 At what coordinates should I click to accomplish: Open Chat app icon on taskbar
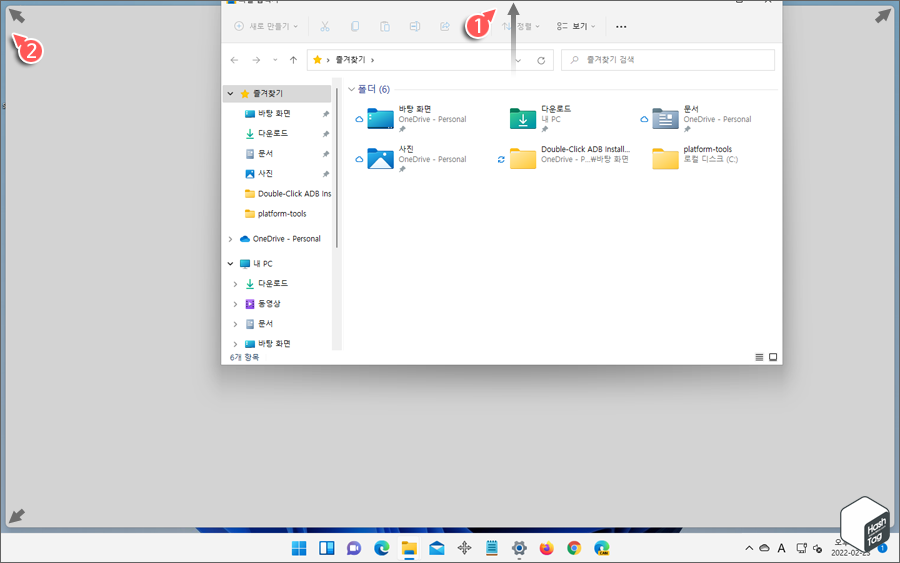click(354, 548)
